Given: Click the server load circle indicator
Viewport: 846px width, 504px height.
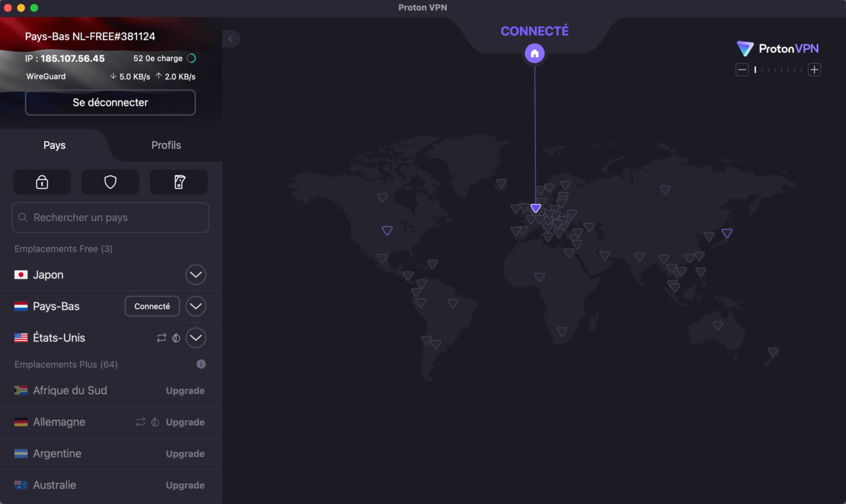Looking at the screenshot, I should point(191,59).
